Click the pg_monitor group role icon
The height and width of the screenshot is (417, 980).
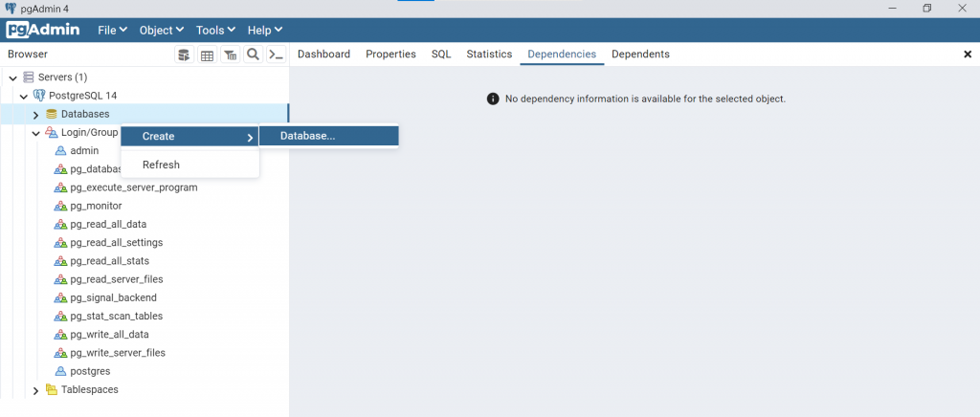(60, 206)
